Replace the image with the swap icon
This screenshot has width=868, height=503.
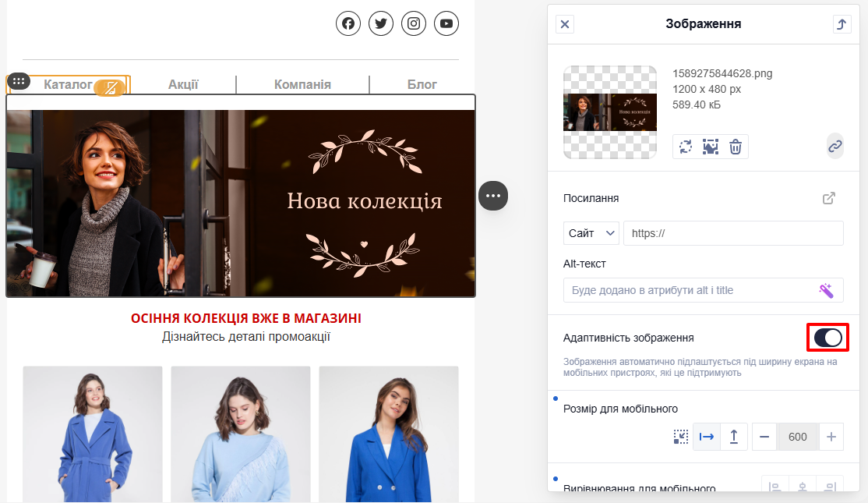click(x=686, y=147)
